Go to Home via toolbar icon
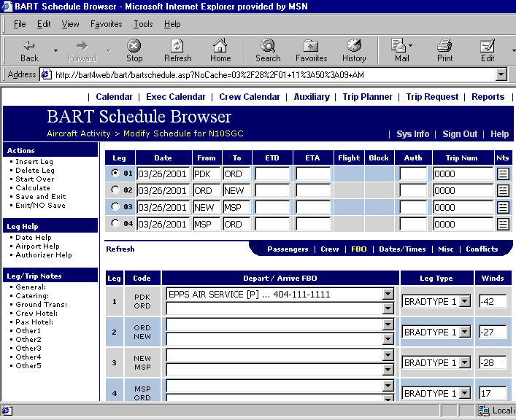Image resolution: width=516 pixels, height=420 pixels. tap(220, 50)
